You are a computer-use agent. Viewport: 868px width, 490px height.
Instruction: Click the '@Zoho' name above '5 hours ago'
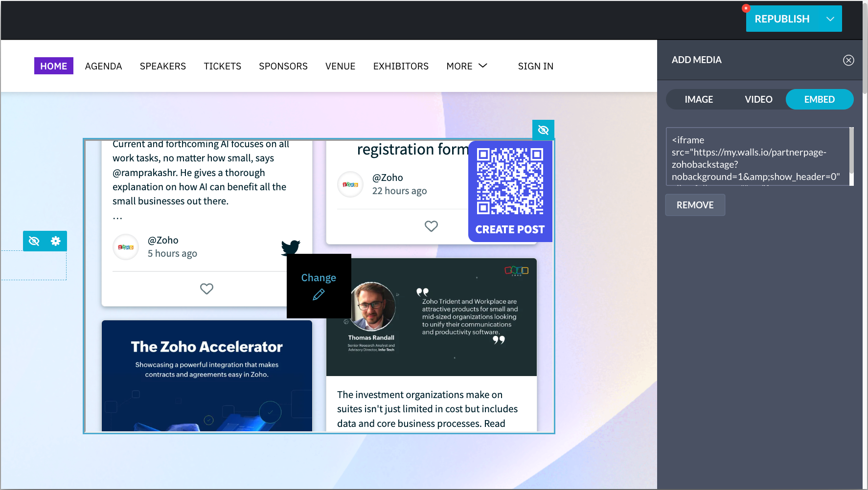coord(163,240)
